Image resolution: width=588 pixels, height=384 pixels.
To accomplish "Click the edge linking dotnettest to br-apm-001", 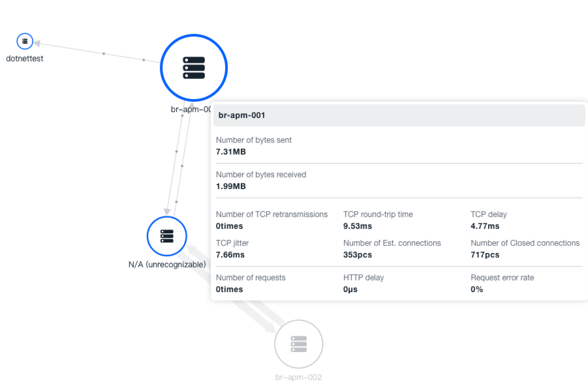I will pyautogui.click(x=103, y=53).
